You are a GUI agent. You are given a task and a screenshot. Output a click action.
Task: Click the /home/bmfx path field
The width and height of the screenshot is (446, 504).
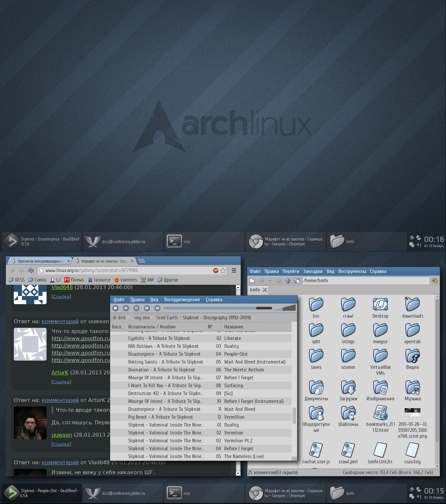click(366, 281)
